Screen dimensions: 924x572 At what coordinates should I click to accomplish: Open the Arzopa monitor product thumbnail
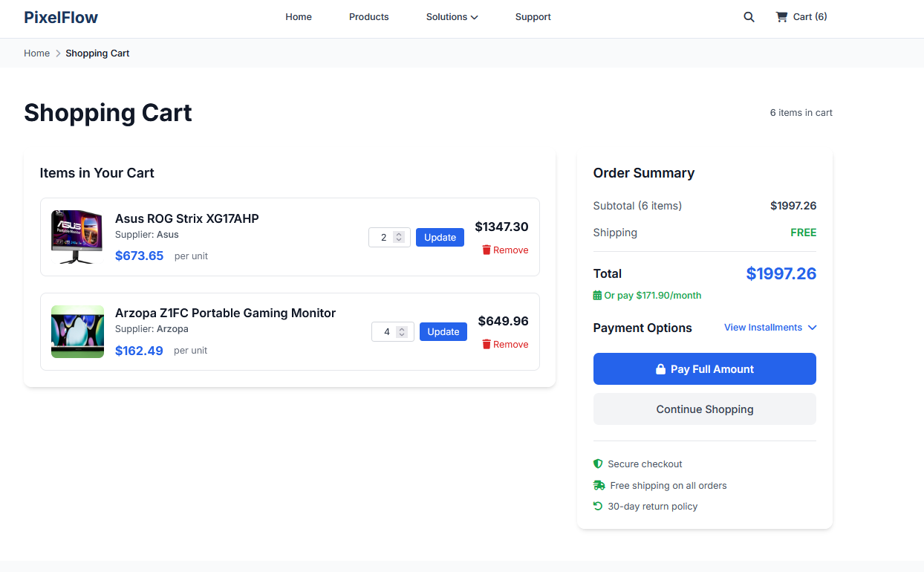pyautogui.click(x=77, y=331)
